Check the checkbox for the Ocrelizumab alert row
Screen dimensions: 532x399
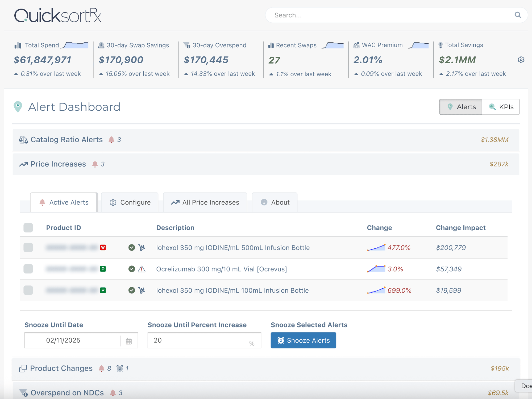[28, 269]
